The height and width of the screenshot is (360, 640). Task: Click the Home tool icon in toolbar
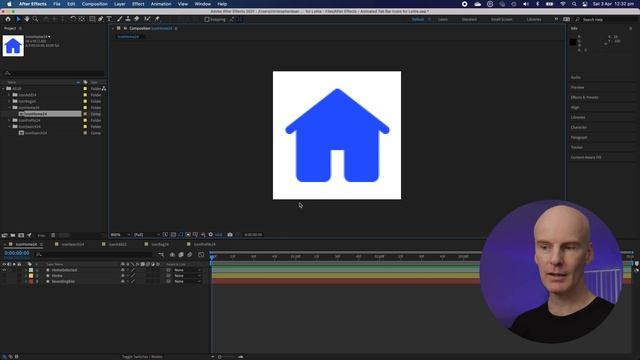click(x=8, y=19)
